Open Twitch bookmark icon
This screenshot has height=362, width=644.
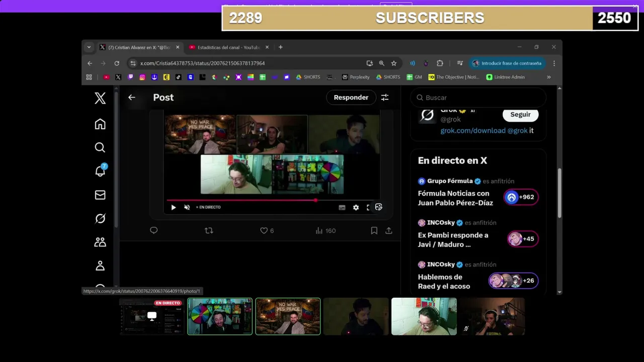click(x=130, y=77)
